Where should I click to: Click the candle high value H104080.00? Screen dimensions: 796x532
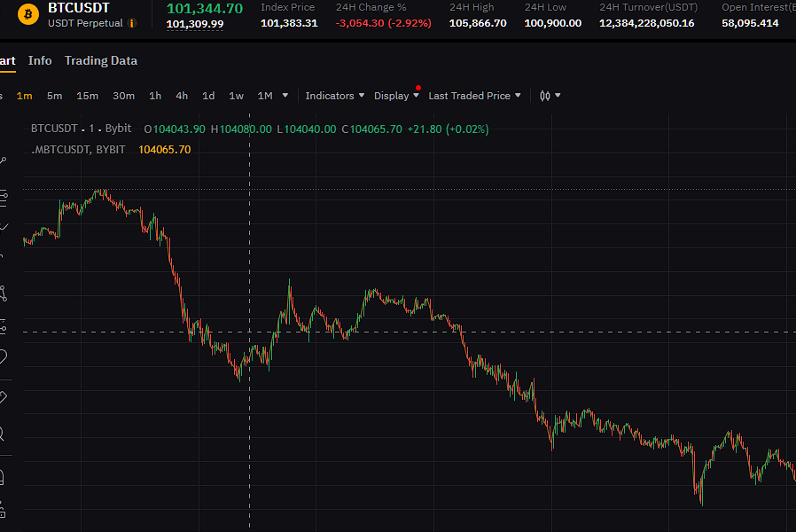242,129
